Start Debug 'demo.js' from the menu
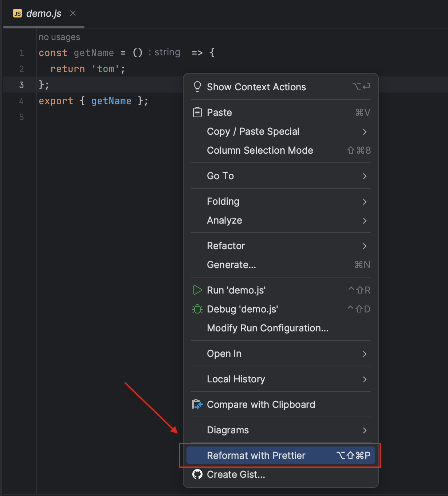Screen dimensions: 448x496 (x=281, y=309)
